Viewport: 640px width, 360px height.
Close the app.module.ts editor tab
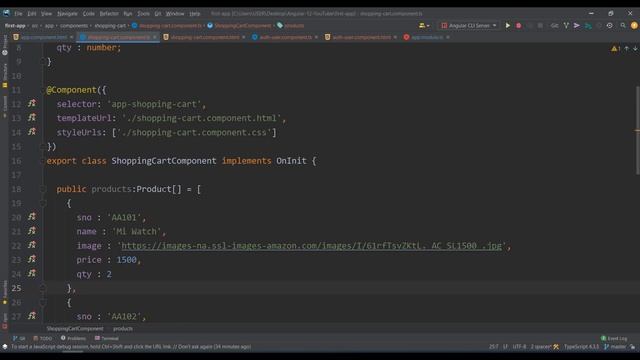coord(448,37)
